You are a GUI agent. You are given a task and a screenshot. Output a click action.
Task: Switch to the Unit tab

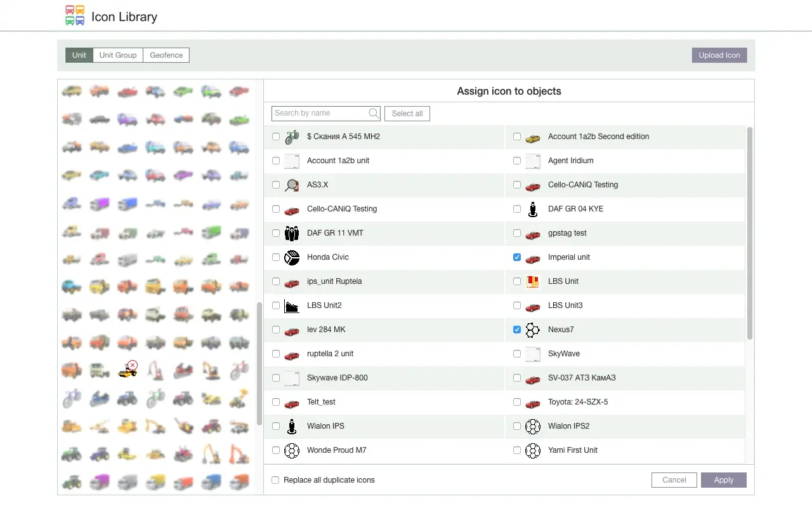[79, 55]
